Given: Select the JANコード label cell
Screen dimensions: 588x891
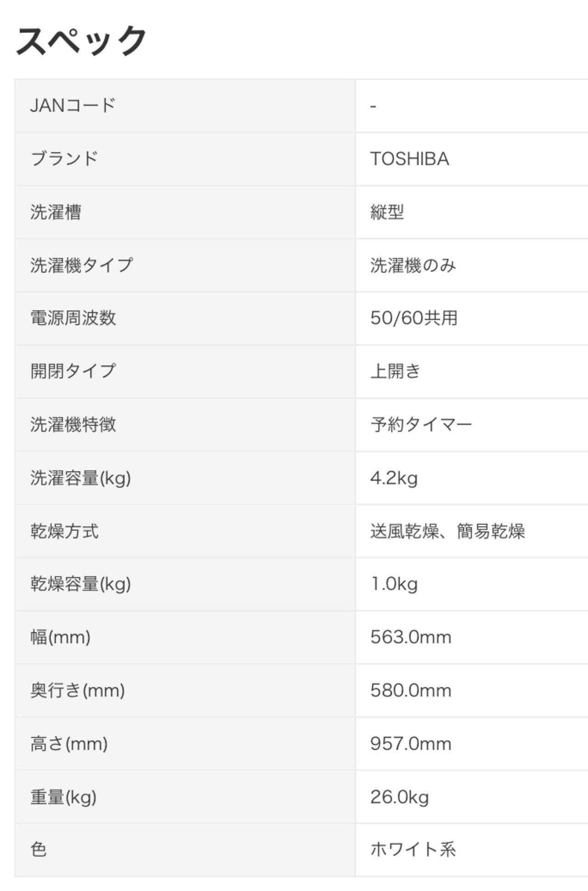Looking at the screenshot, I should [73, 106].
